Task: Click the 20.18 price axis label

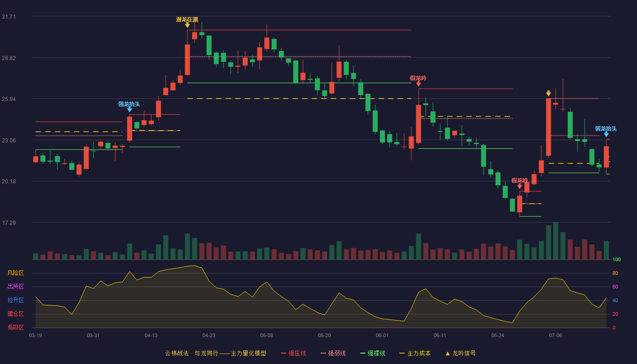Action: tap(9, 182)
